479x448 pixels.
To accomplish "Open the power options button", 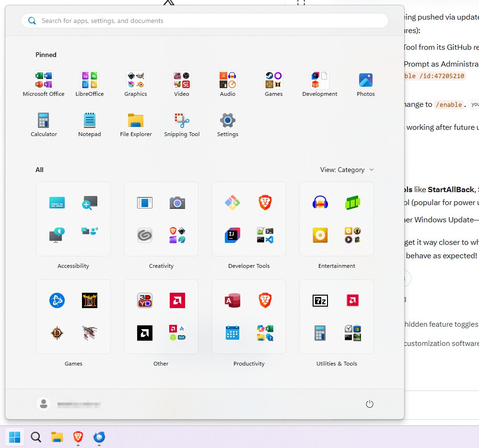I will coord(369,404).
